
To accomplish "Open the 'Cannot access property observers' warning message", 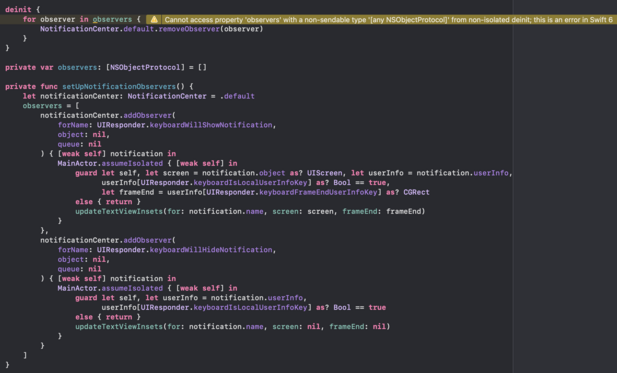I will coord(388,19).
